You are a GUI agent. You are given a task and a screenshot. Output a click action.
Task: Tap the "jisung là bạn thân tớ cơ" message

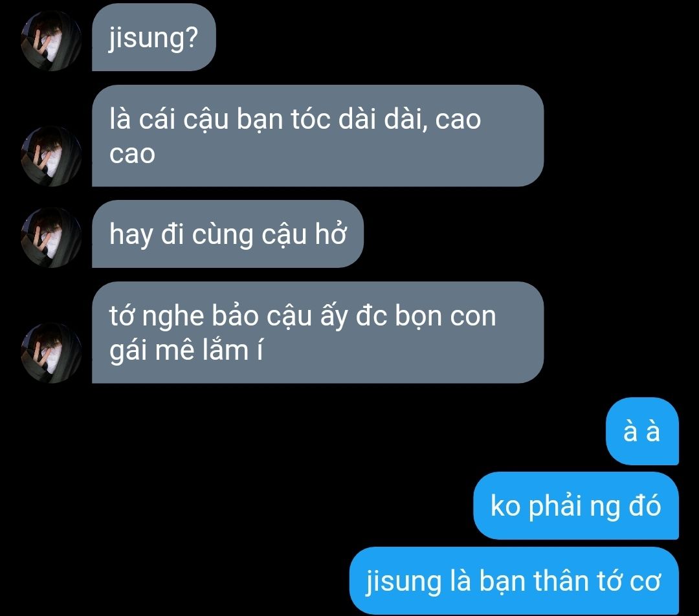coord(514,581)
